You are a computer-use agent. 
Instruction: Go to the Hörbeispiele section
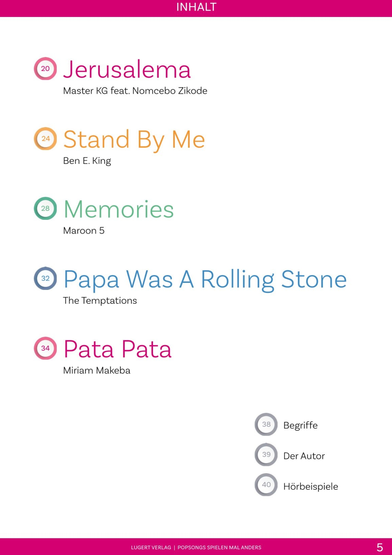coord(310,486)
